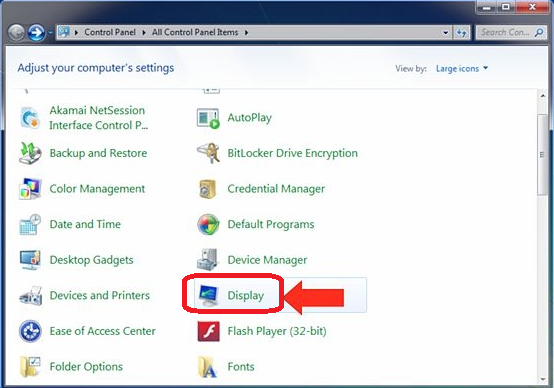
Task: Expand the arrow after All Control Panel Items
Action: (246, 33)
